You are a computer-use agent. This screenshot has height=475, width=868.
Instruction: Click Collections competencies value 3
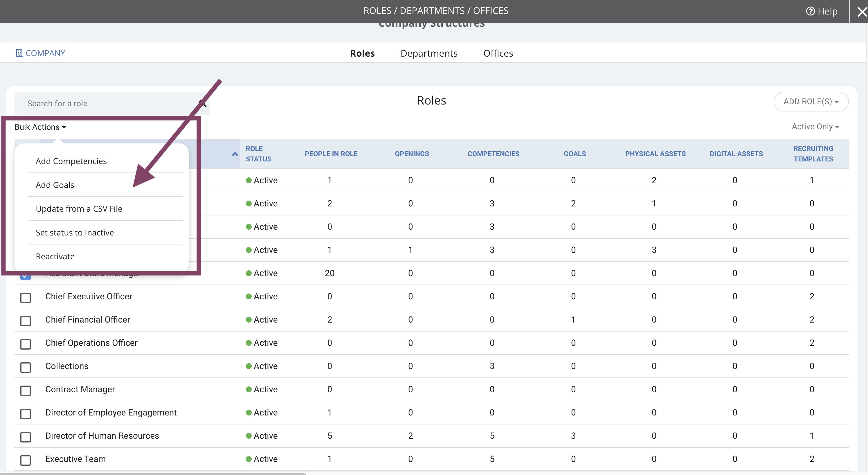(x=492, y=366)
